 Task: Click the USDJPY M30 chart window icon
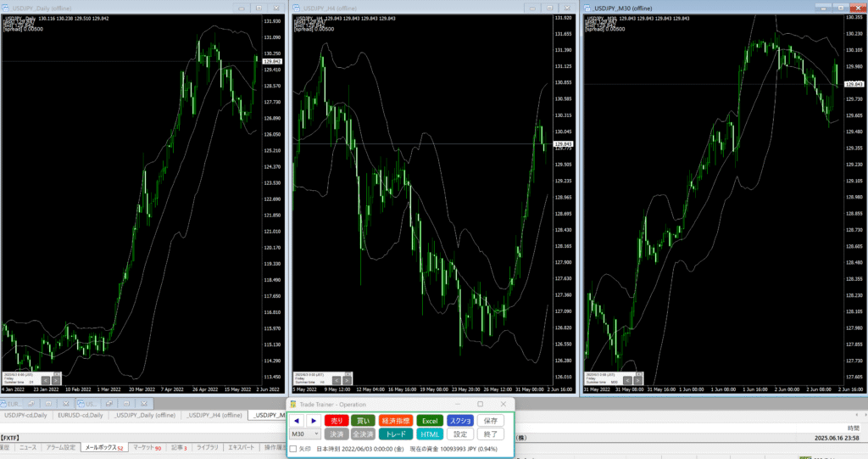pos(587,8)
